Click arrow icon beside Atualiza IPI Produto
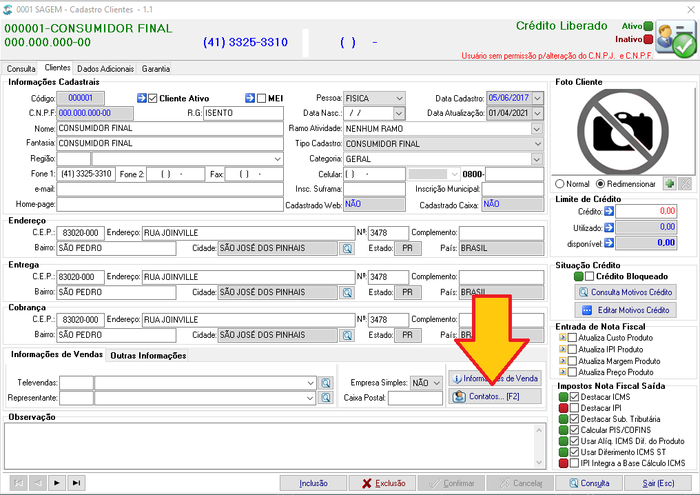Image resolution: width=700 pixels, height=495 pixels. point(562,349)
